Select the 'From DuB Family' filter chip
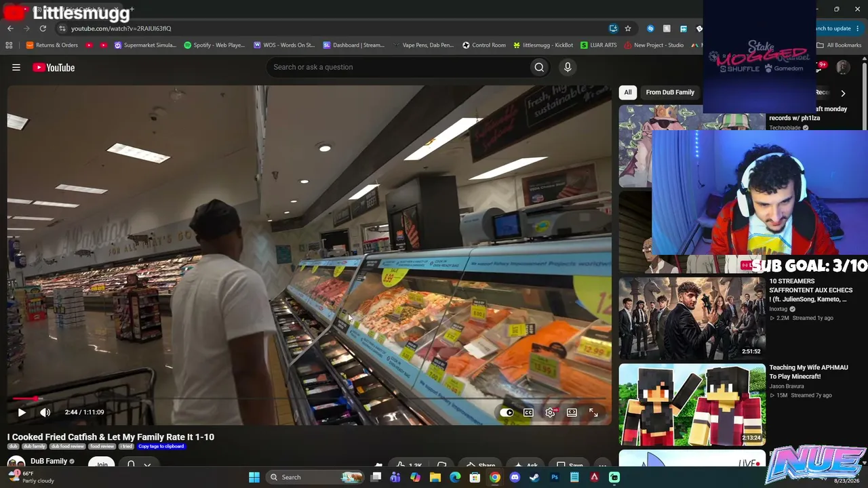 tap(670, 92)
